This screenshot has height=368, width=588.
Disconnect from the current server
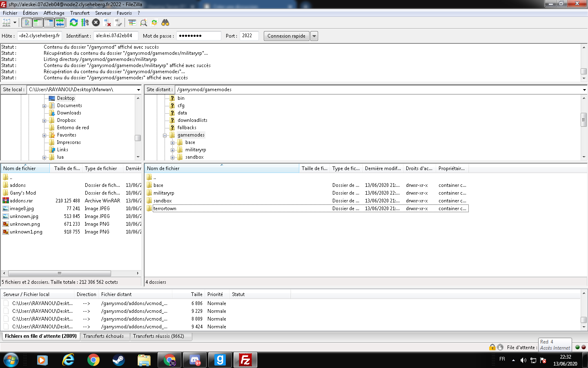click(x=107, y=22)
